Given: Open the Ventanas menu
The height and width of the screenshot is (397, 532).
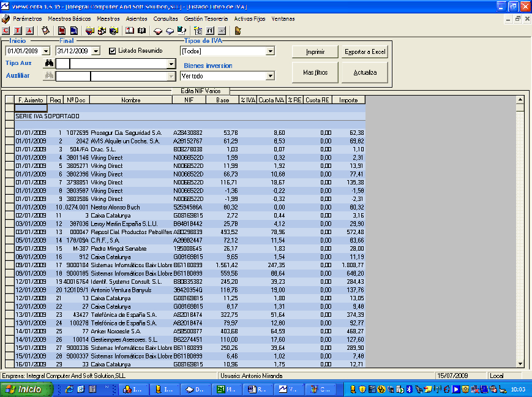Looking at the screenshot, I should 283,18.
